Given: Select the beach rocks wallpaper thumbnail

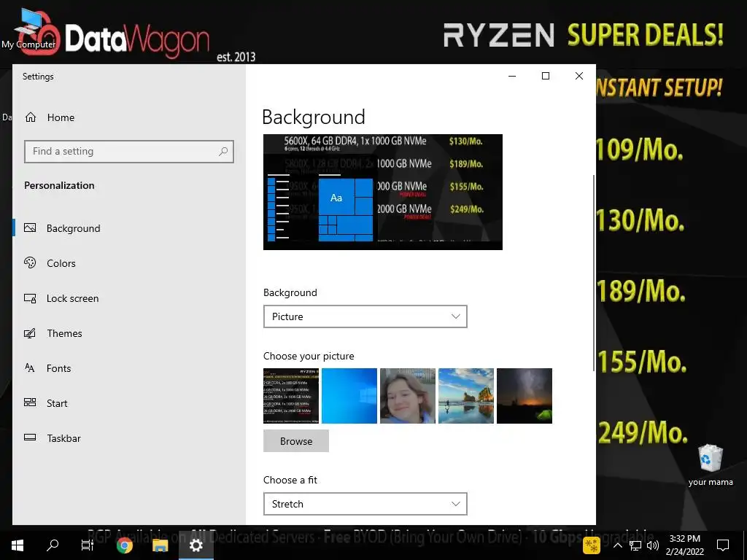Looking at the screenshot, I should pyautogui.click(x=466, y=396).
